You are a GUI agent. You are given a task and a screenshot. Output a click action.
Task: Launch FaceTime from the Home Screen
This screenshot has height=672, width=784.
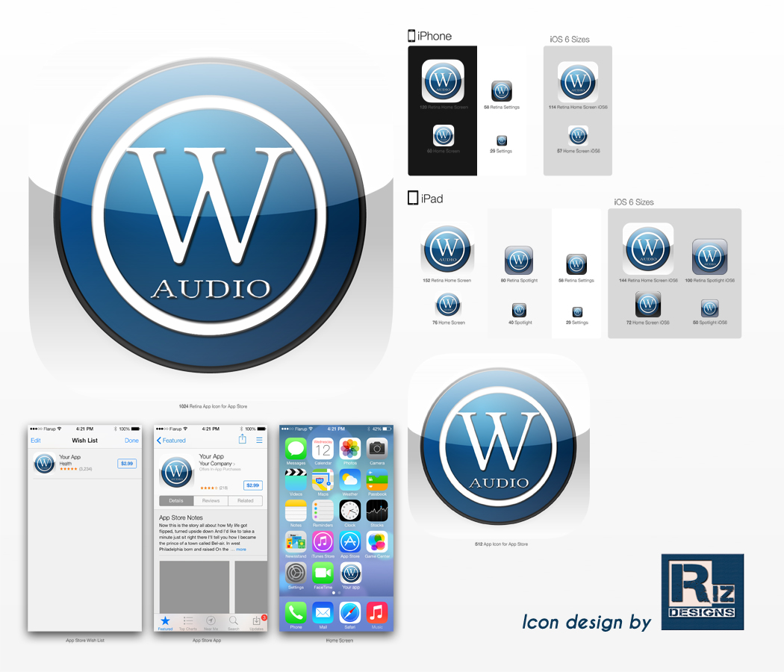pyautogui.click(x=321, y=573)
